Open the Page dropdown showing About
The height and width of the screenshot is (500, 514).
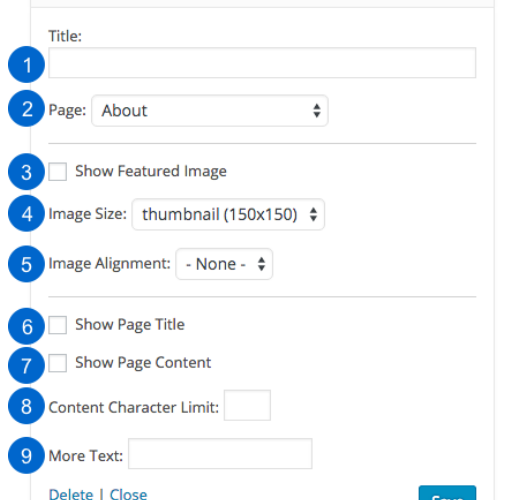click(x=210, y=111)
